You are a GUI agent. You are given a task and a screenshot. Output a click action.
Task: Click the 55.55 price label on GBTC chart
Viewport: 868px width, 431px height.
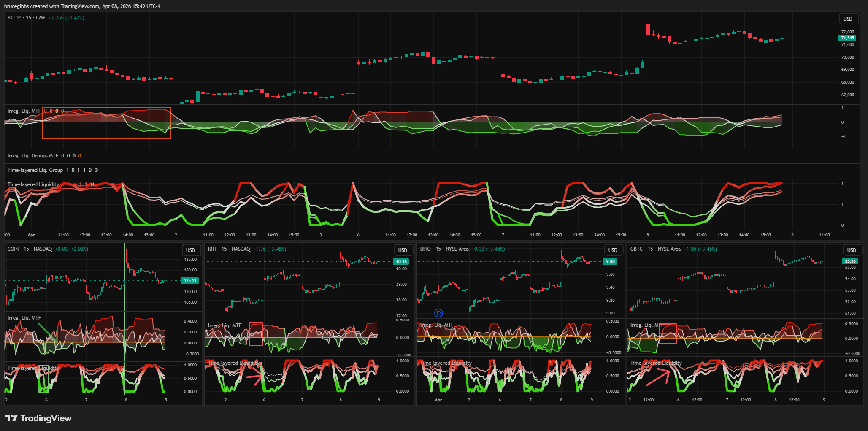click(x=850, y=261)
